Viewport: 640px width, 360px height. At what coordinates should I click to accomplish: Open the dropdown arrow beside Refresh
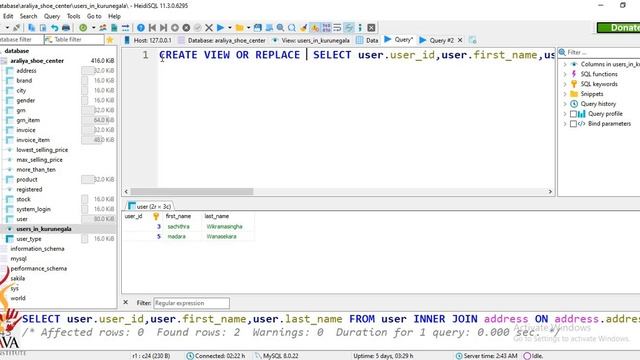(x=93, y=28)
